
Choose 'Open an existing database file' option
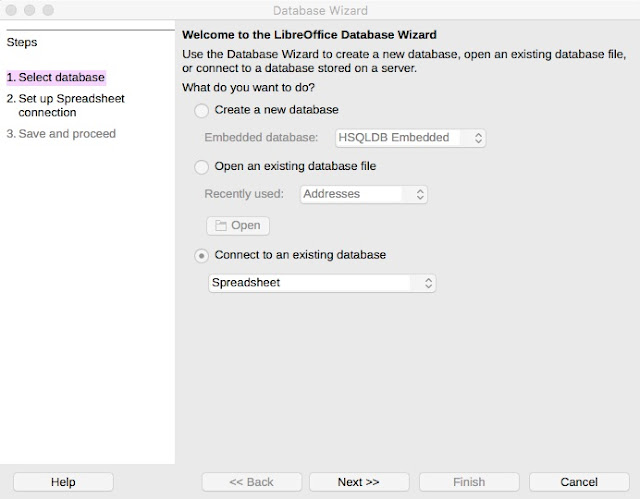click(202, 167)
